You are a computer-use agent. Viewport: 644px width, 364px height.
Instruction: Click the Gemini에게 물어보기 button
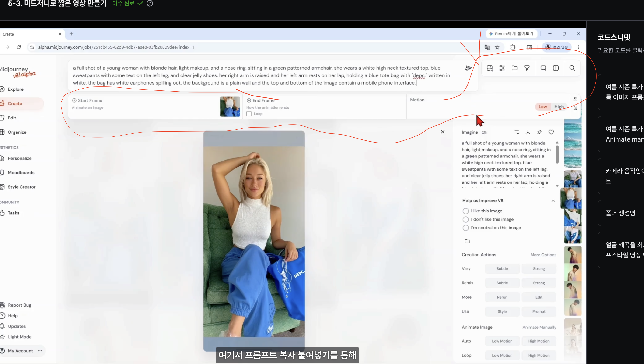coord(511,34)
